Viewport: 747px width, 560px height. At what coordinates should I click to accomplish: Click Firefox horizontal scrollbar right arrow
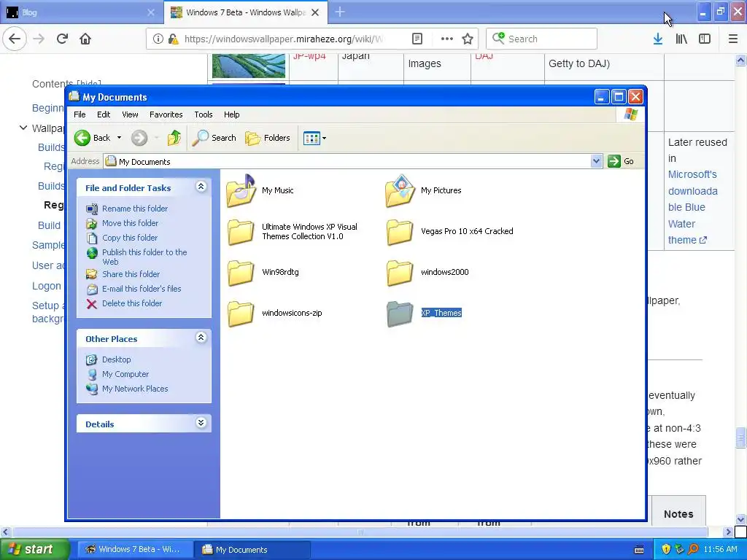coord(727,532)
